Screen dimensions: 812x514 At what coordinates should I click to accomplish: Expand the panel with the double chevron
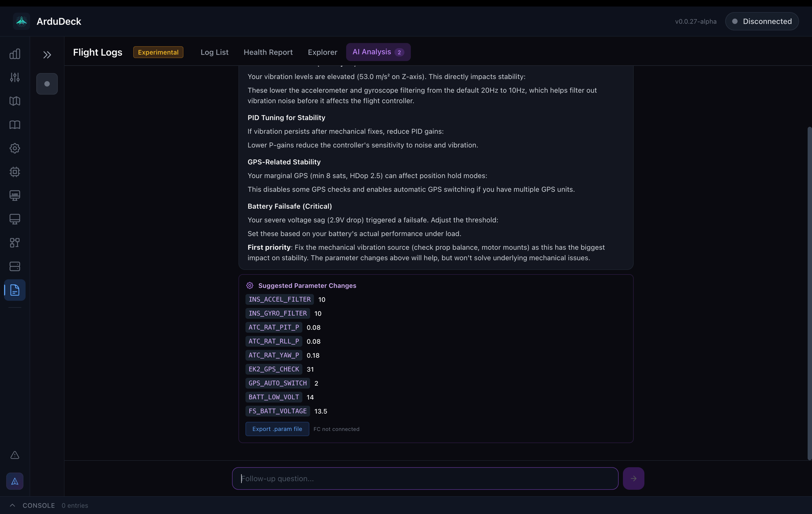point(47,54)
